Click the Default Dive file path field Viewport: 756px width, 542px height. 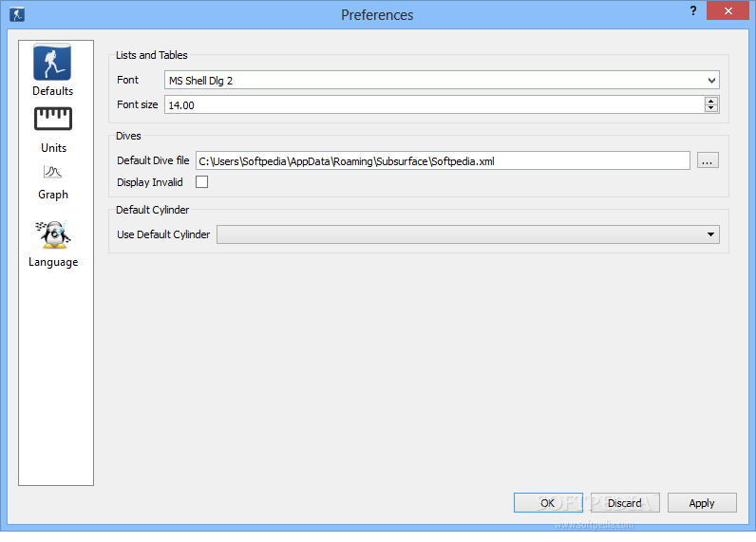coord(443,161)
